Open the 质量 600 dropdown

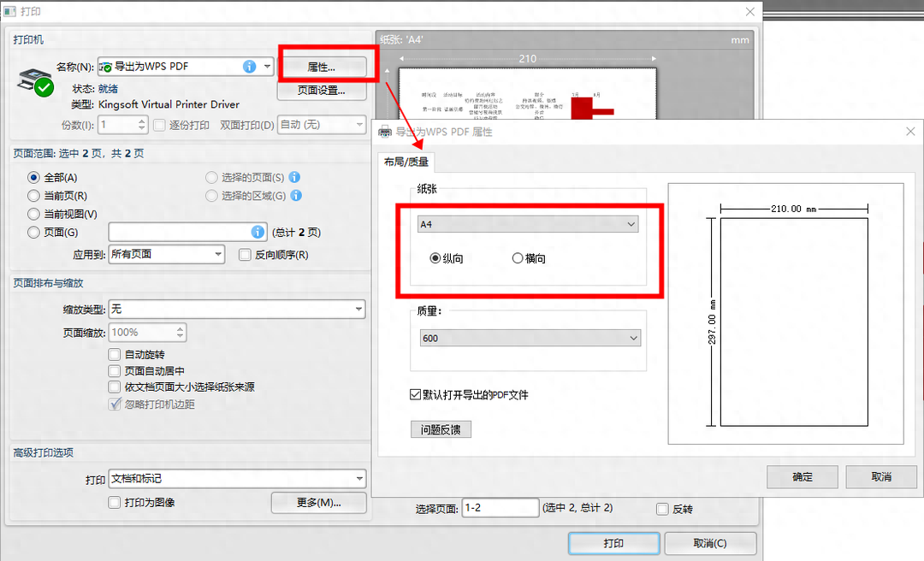pos(530,338)
